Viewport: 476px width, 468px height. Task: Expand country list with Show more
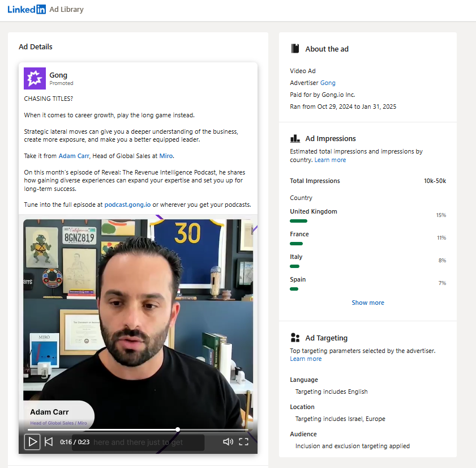click(368, 303)
